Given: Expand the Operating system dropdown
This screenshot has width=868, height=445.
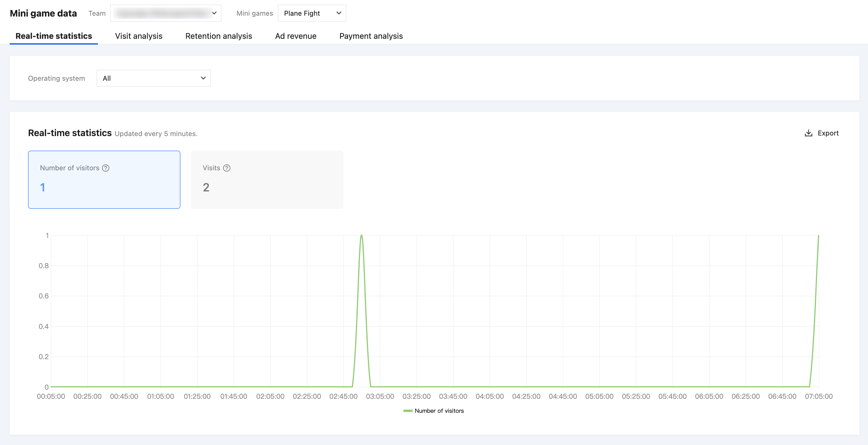Looking at the screenshot, I should (x=153, y=78).
